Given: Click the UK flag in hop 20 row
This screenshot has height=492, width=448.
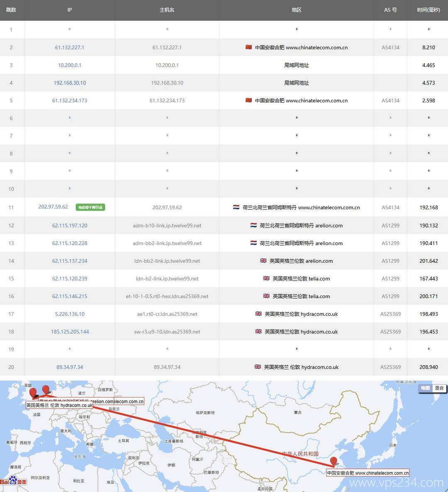Looking at the screenshot, I should 258,366.
